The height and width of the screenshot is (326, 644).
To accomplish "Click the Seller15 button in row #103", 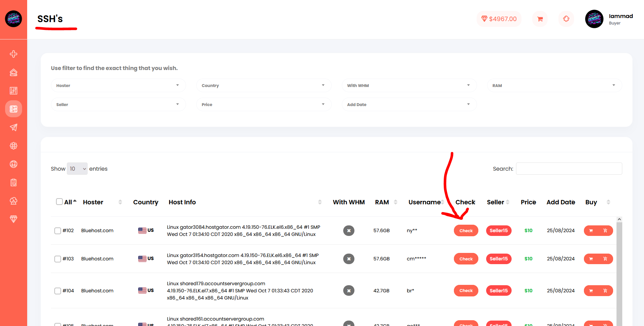I will click(499, 259).
